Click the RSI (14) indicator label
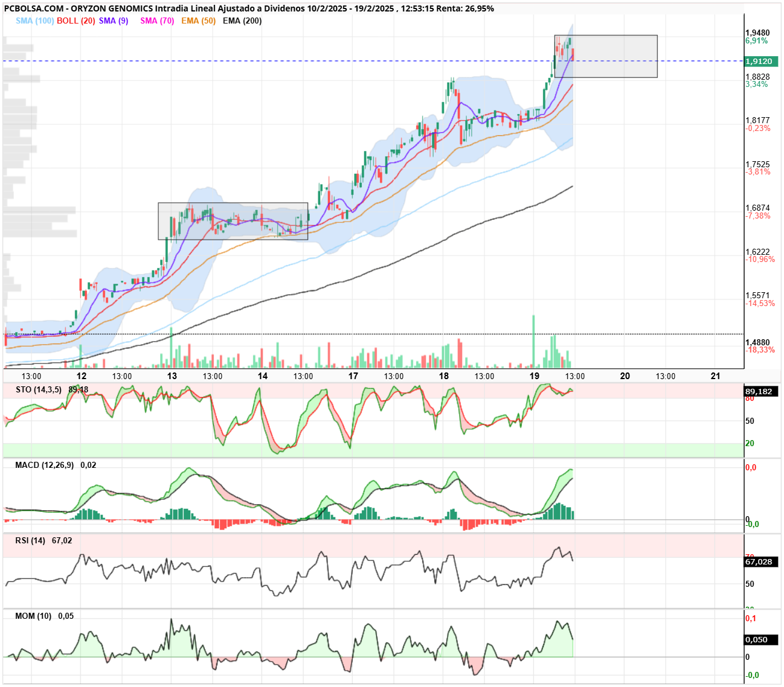The image size is (784, 687). pos(30,540)
